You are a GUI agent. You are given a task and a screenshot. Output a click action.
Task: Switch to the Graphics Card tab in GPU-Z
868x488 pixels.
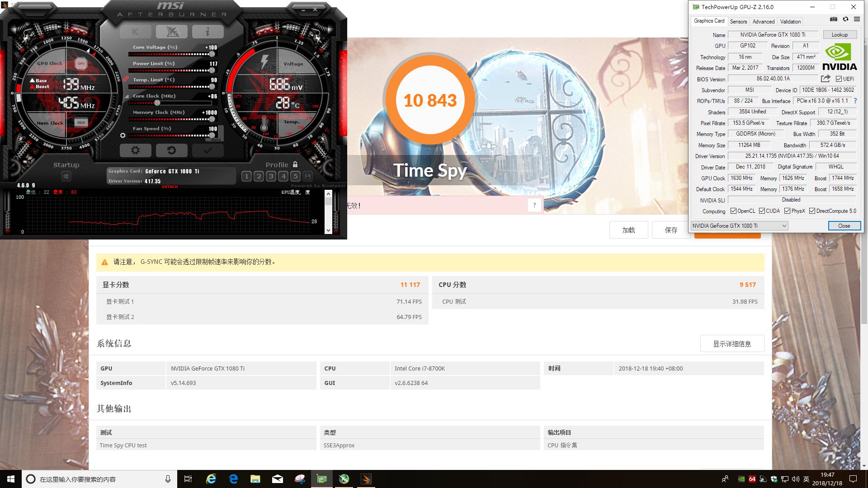709,21
